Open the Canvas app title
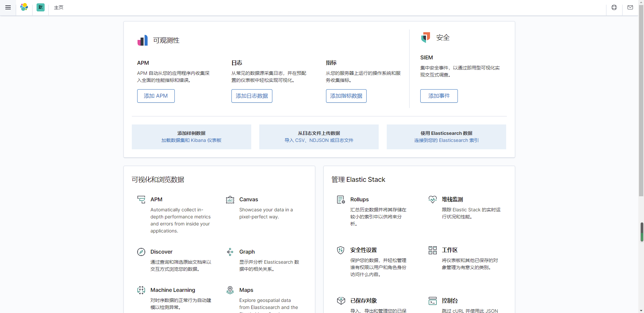 click(249, 200)
